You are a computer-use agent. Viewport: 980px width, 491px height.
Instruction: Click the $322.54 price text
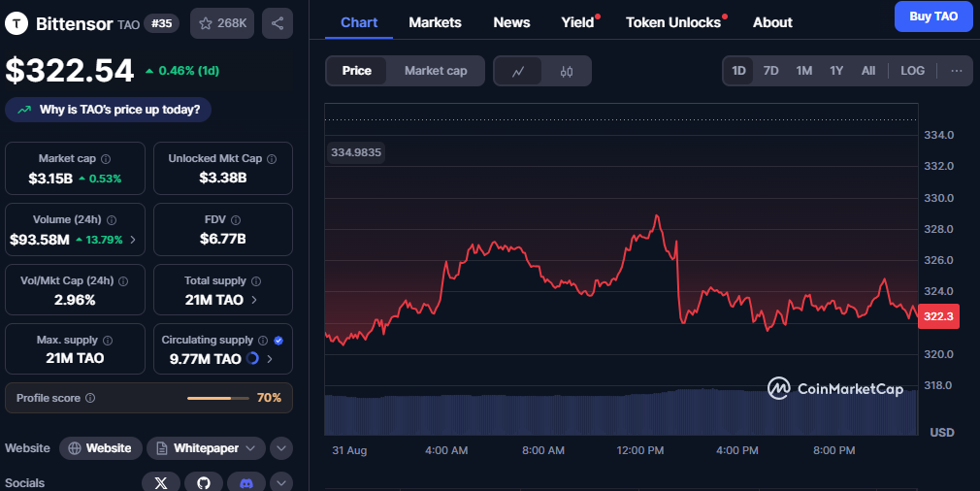tap(69, 71)
